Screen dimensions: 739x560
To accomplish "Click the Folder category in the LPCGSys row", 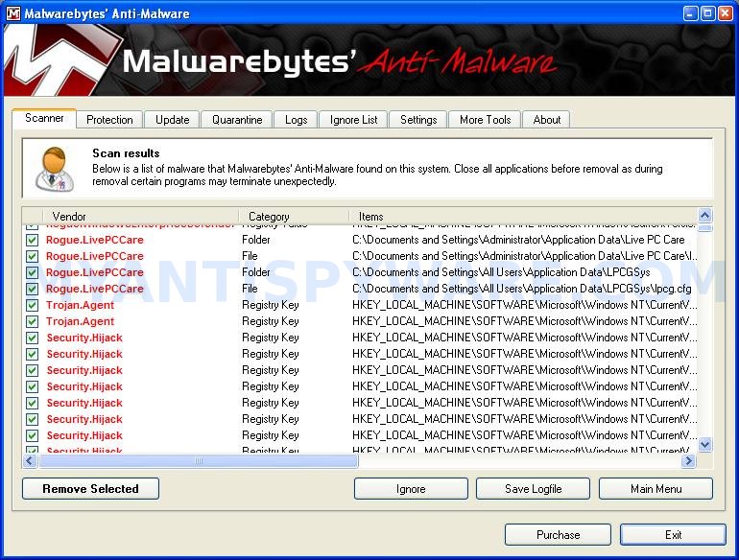I will [256, 272].
